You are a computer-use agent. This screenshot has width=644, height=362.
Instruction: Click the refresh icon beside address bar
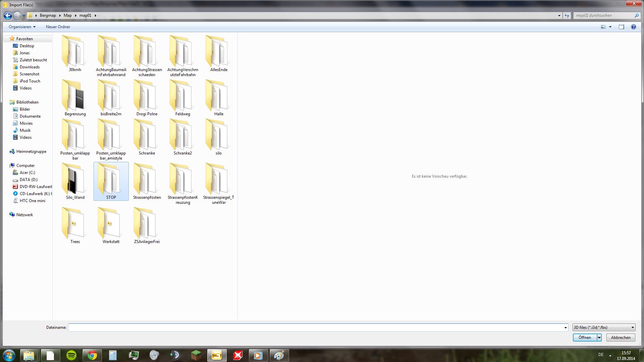coord(567,15)
